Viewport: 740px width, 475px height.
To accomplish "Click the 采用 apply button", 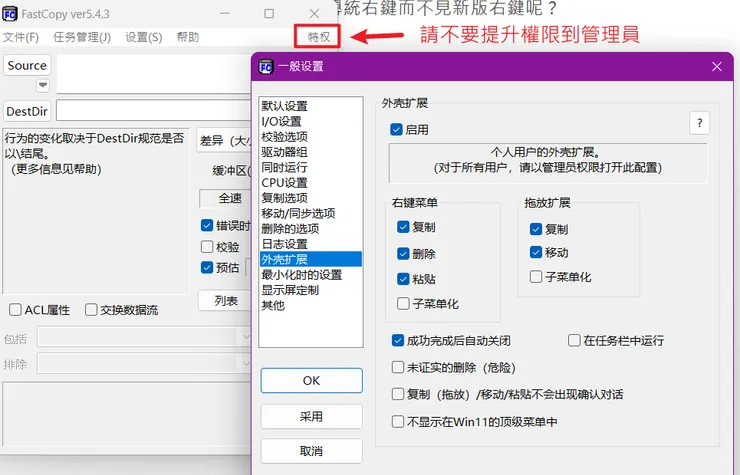I will coord(311,416).
